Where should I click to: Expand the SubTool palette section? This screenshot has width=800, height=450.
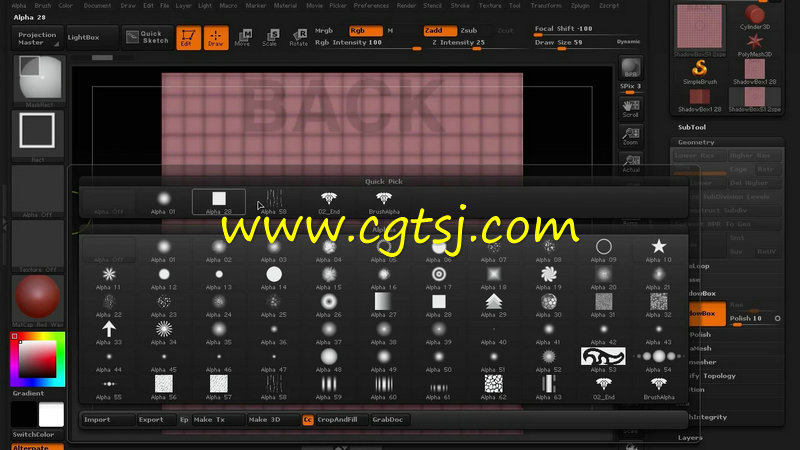tap(692, 128)
